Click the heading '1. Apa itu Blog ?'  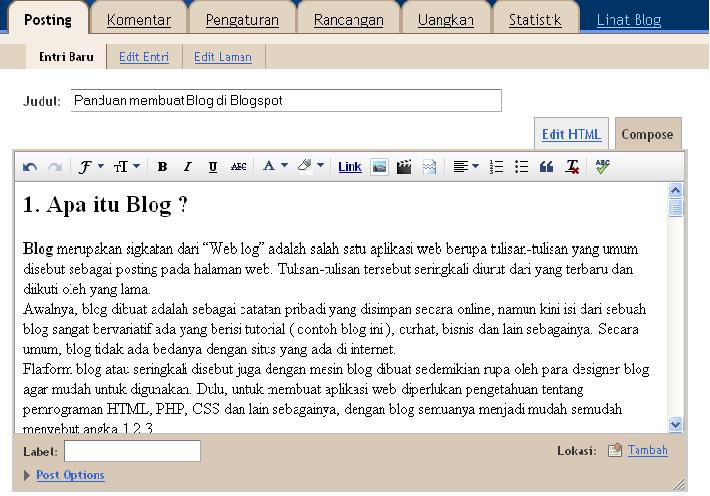click(x=105, y=205)
